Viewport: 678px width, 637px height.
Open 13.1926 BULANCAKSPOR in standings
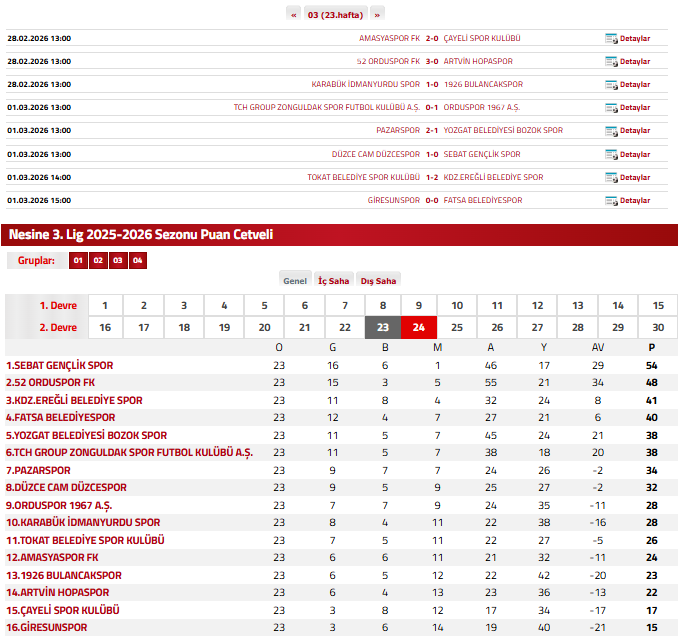coord(64,576)
